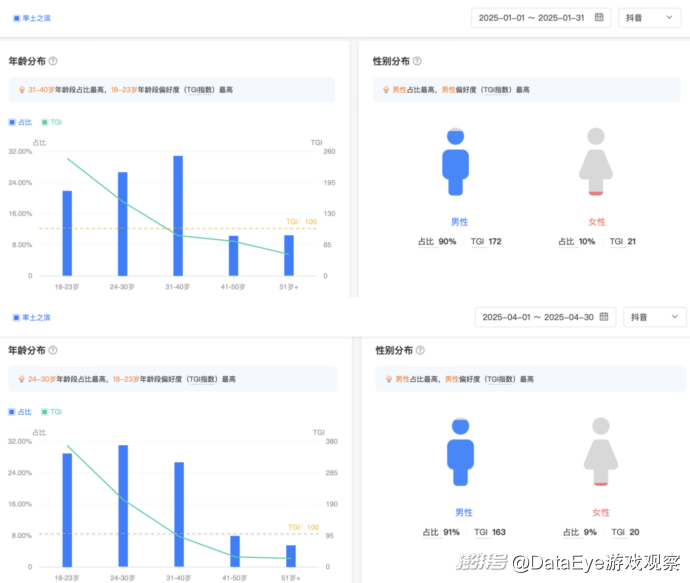690x583 pixels.
Task: Toggle 占比 legend in April age chart
Action: (20, 412)
